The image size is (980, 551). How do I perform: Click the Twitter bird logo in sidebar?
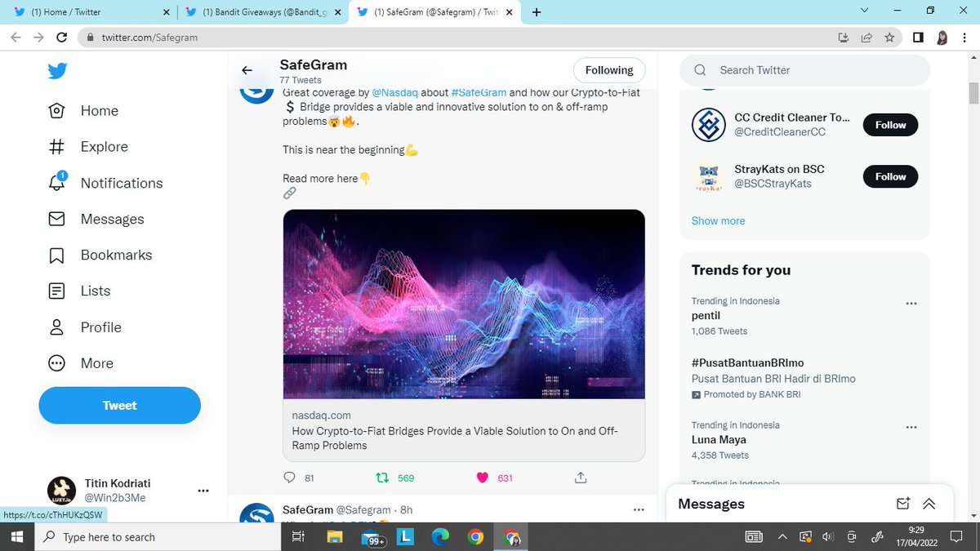(x=57, y=71)
